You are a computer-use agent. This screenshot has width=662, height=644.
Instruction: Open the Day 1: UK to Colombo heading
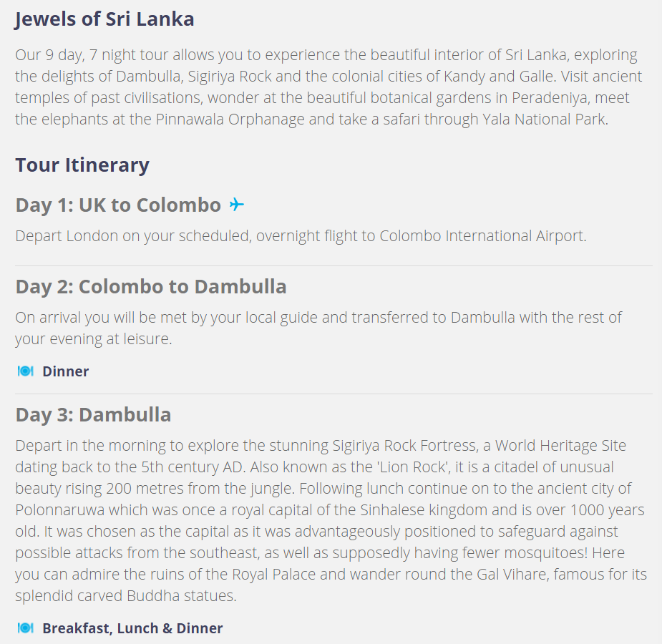(118, 205)
